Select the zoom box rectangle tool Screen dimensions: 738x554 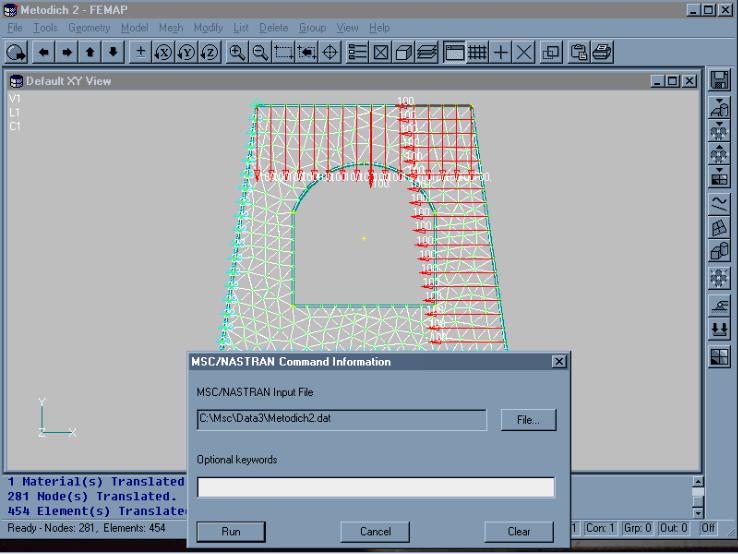[x=283, y=52]
